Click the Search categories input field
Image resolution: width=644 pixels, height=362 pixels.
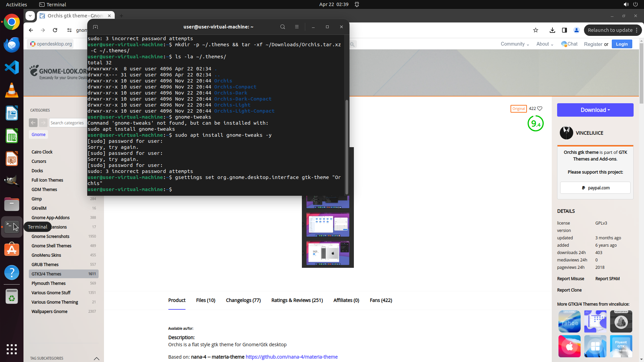(67, 123)
